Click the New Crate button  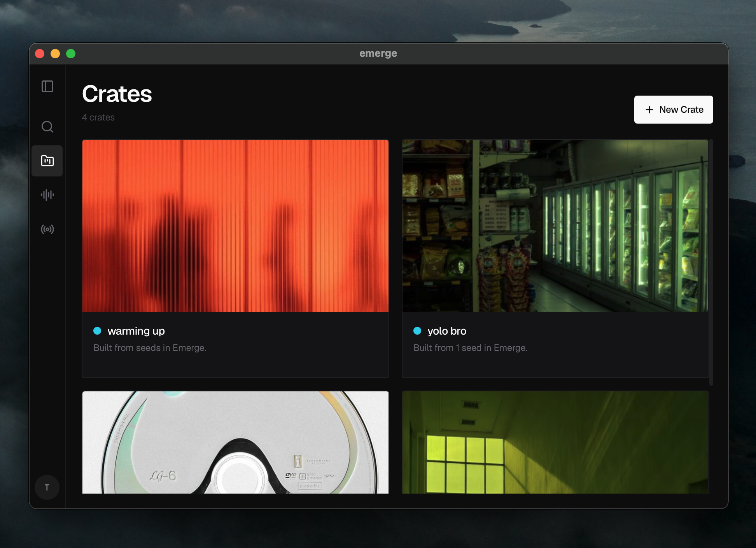(x=674, y=110)
